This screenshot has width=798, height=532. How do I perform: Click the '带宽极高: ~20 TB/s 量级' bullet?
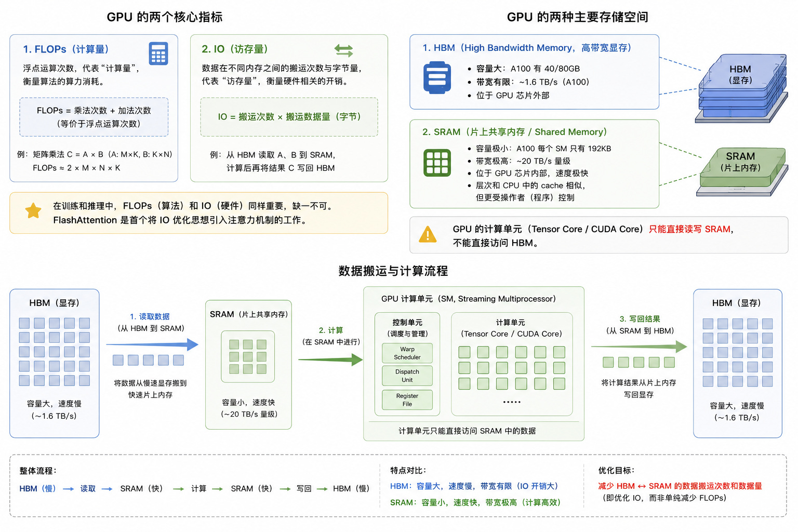(x=523, y=161)
